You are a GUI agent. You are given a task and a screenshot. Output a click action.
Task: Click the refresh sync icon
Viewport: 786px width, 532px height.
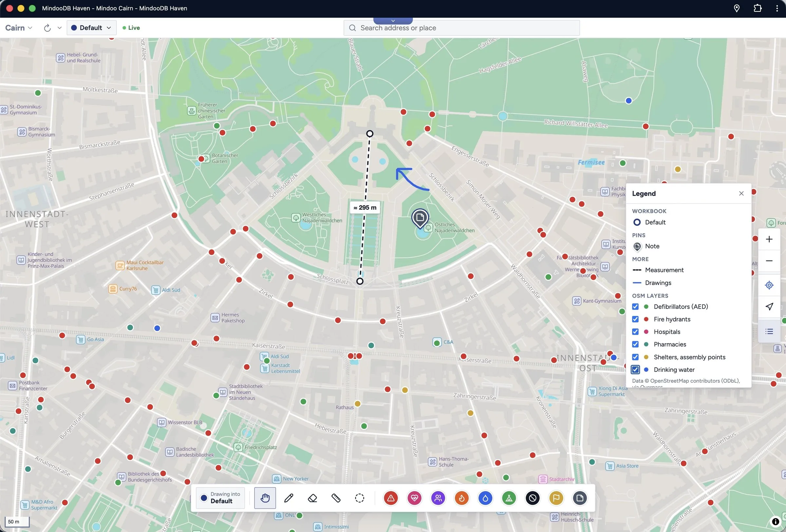pos(47,28)
